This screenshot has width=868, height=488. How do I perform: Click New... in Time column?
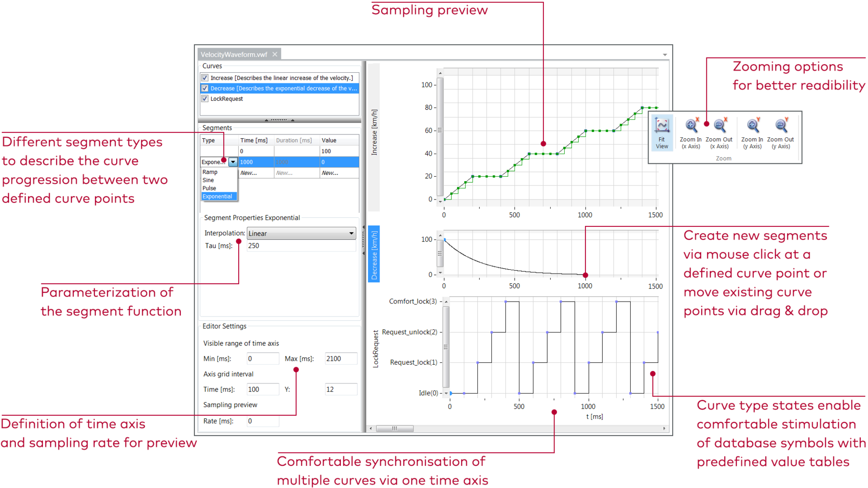[256, 173]
